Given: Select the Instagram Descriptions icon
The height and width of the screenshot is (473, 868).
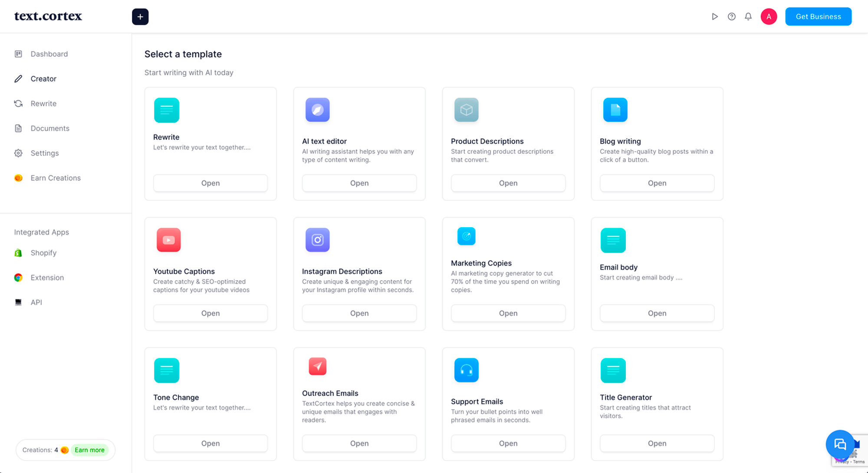Looking at the screenshot, I should [x=317, y=239].
